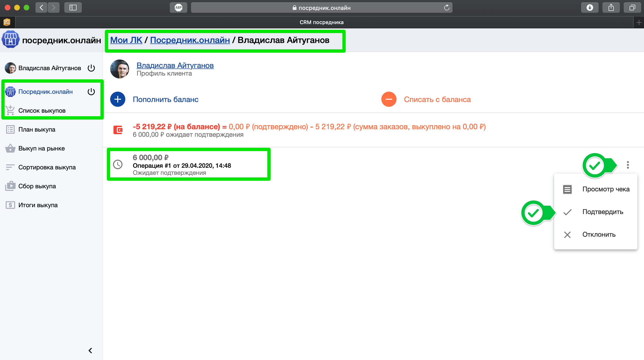Screen dimensions: 644x360
Task: Open the three-dot menu for Operation #1
Action: tap(627, 165)
